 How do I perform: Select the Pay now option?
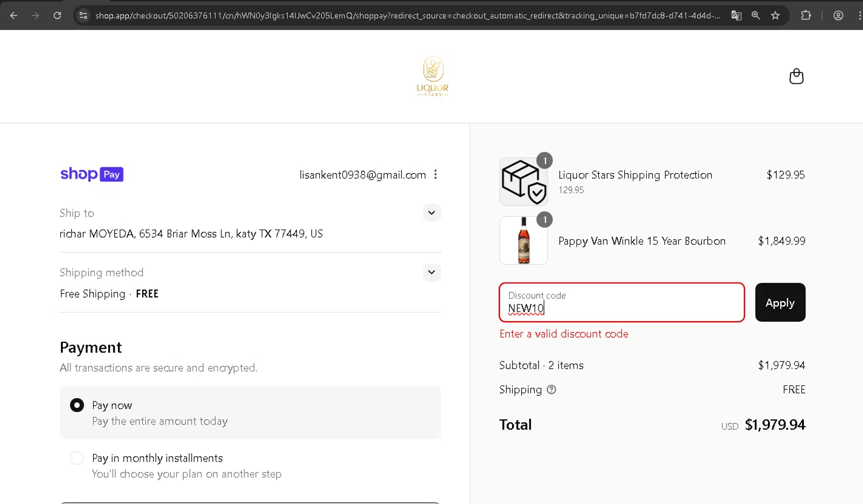tap(77, 405)
